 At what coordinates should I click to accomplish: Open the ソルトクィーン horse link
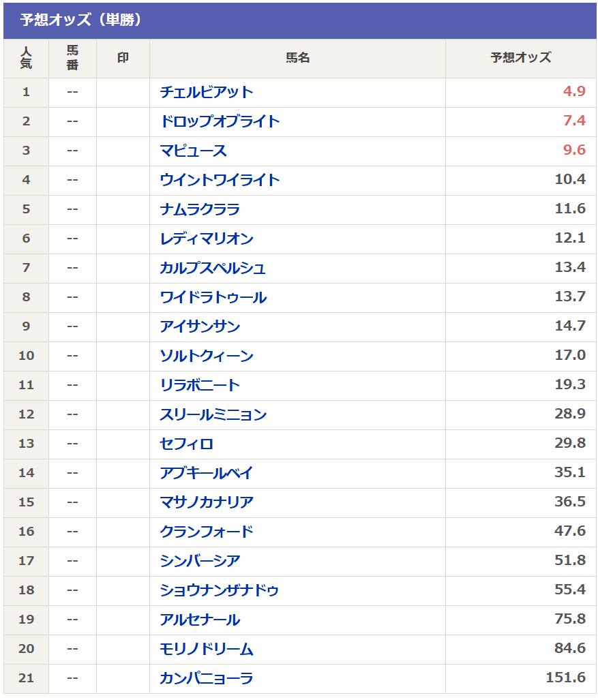click(x=206, y=356)
